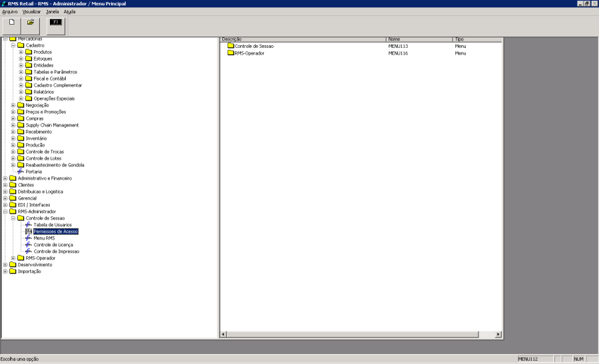Select Administrativo e Financeiro in the tree

[x=45, y=178]
